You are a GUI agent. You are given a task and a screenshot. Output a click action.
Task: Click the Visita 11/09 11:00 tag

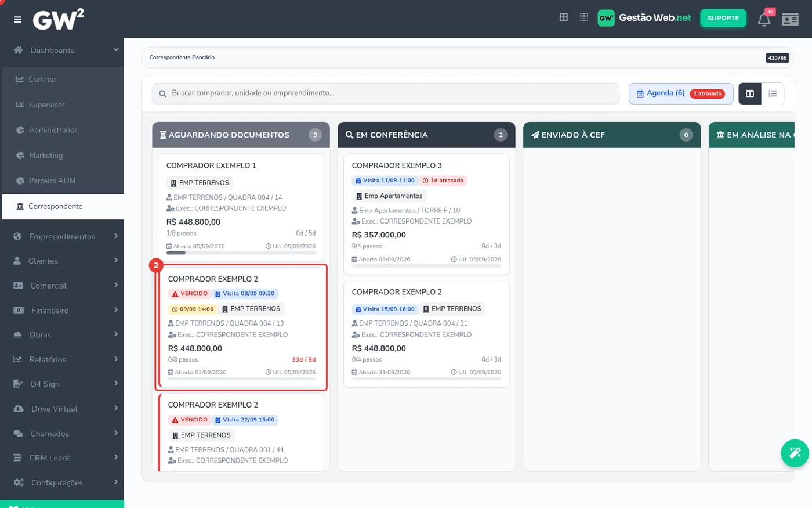pos(385,181)
